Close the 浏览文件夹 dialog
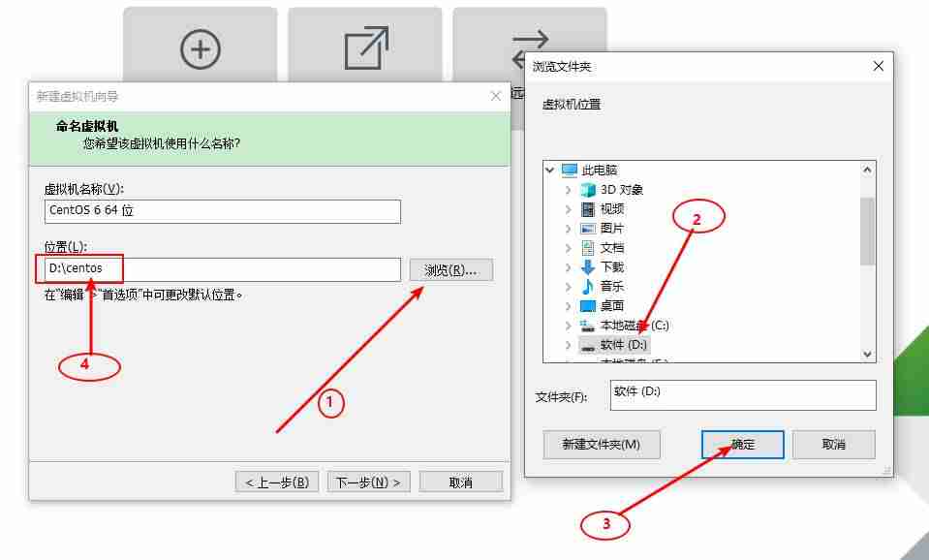 [x=878, y=67]
